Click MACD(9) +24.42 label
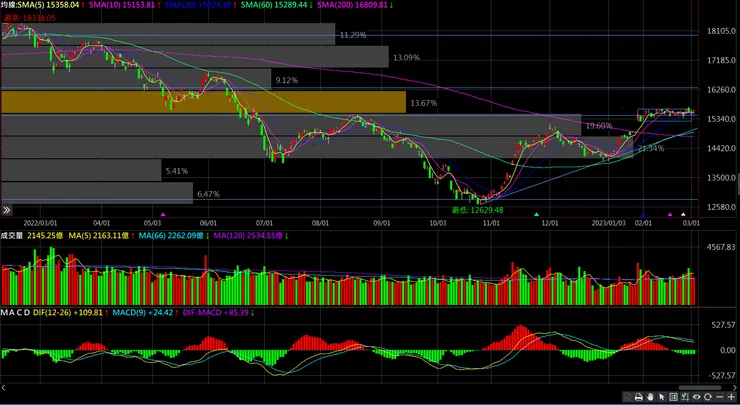Image resolution: width=740 pixels, height=405 pixels. tap(143, 312)
